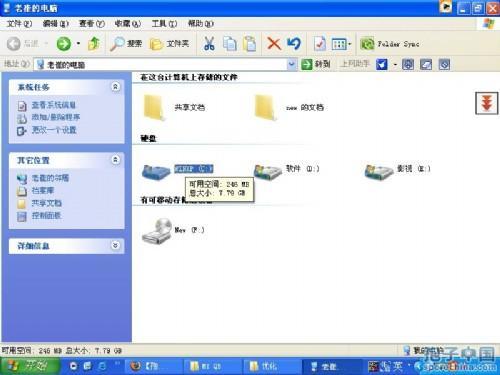Open the 工具 (Tools) menu
The image size is (500, 375).
[164, 24]
